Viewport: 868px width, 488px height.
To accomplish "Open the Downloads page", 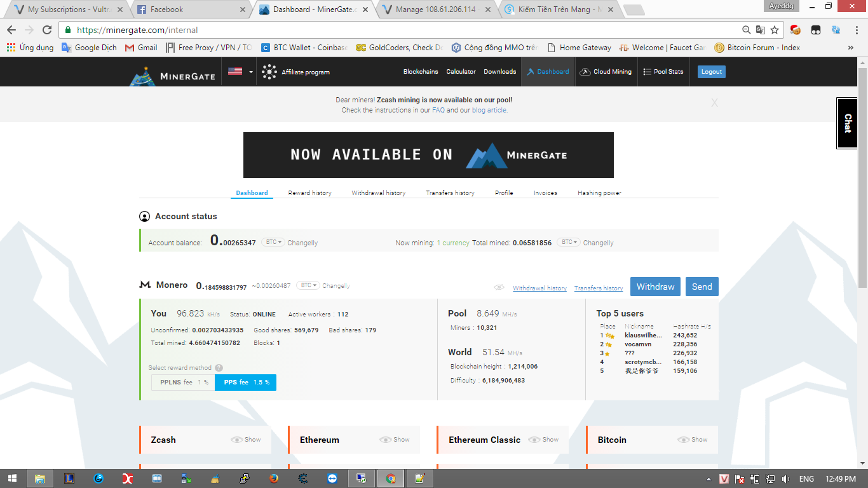I will click(x=499, y=72).
